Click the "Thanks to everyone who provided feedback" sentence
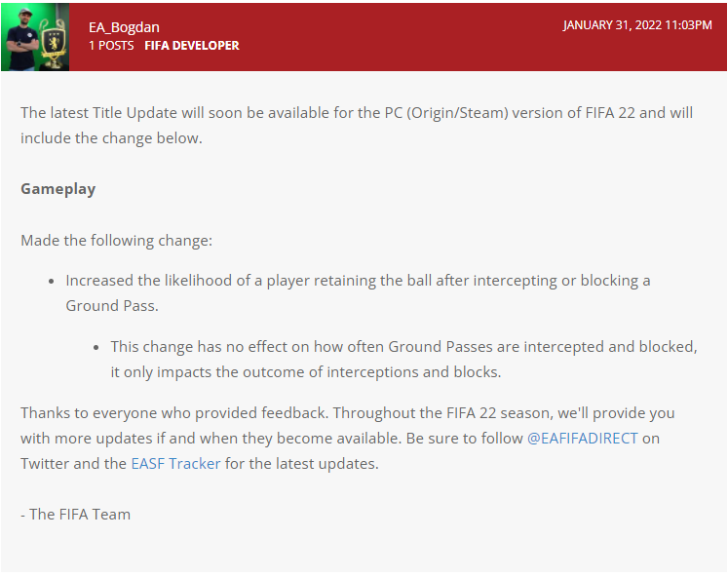The width and height of the screenshot is (728, 577). click(195, 412)
